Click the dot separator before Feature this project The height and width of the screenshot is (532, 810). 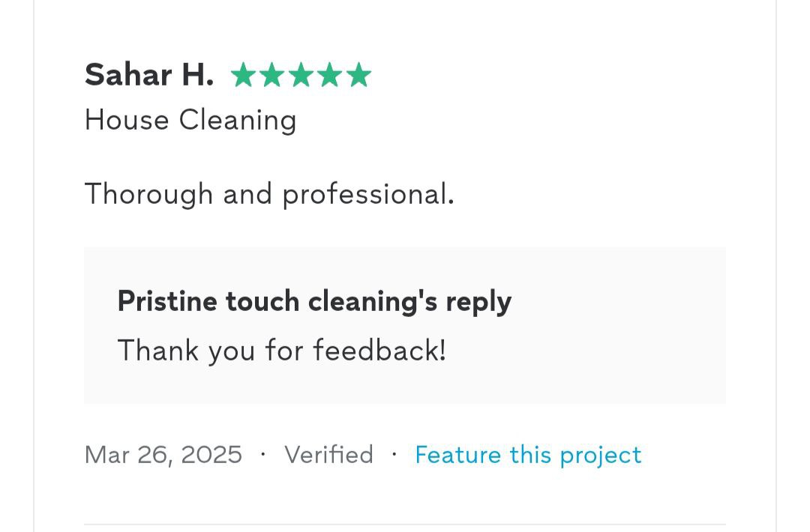coord(394,454)
